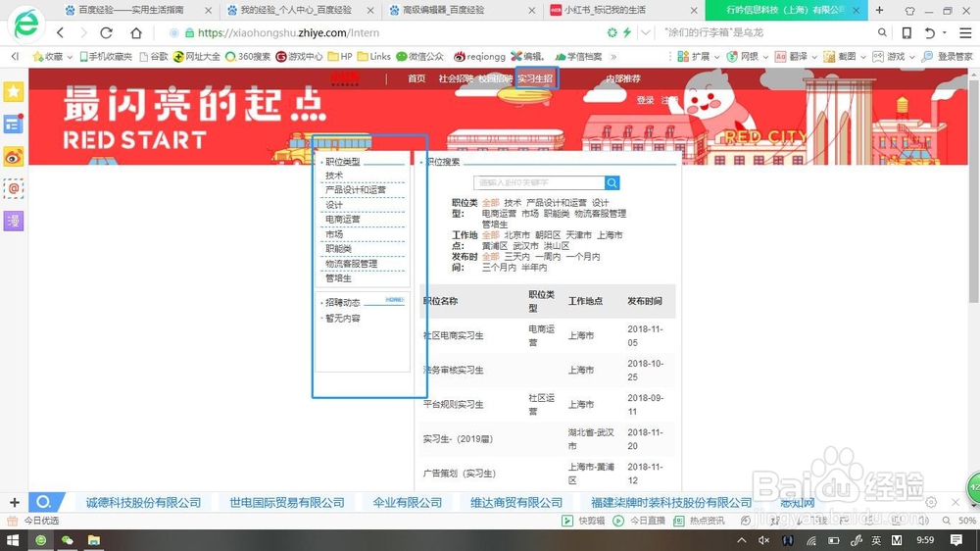Collapse the bookmarks bar side arrow

(15, 56)
